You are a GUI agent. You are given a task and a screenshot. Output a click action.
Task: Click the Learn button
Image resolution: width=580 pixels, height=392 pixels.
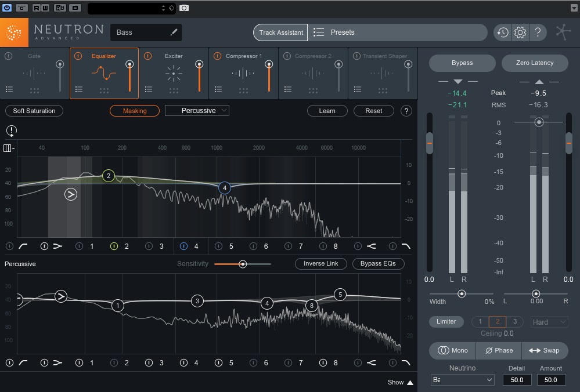click(327, 111)
